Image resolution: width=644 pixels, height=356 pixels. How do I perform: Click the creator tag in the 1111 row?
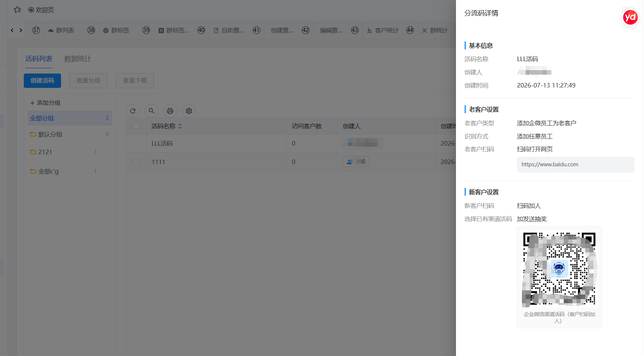point(355,162)
